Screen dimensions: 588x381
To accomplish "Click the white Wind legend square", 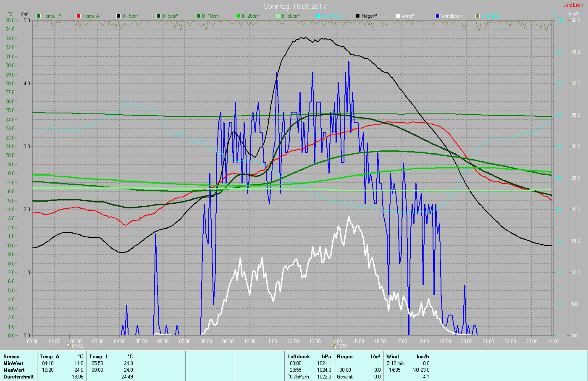I will tap(398, 16).
